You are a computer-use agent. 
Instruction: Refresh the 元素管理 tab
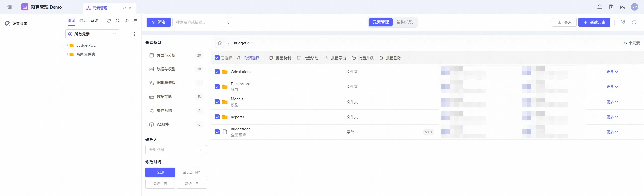(124, 8)
